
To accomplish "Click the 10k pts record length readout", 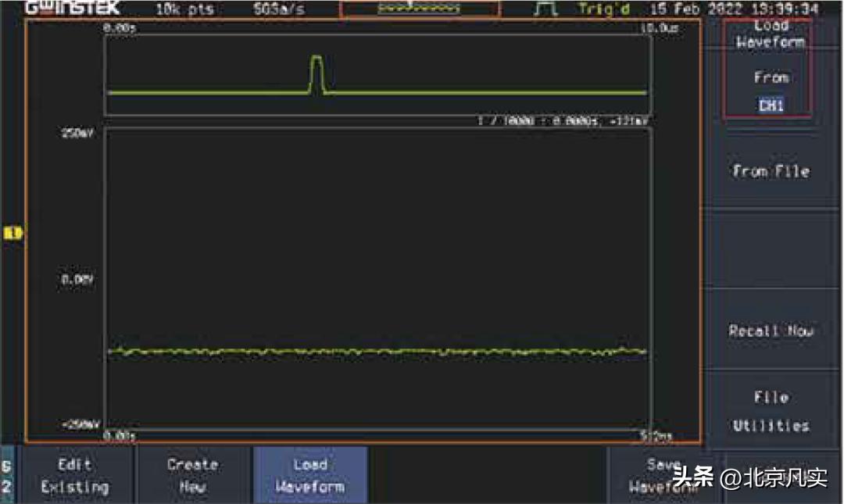I will (x=188, y=9).
